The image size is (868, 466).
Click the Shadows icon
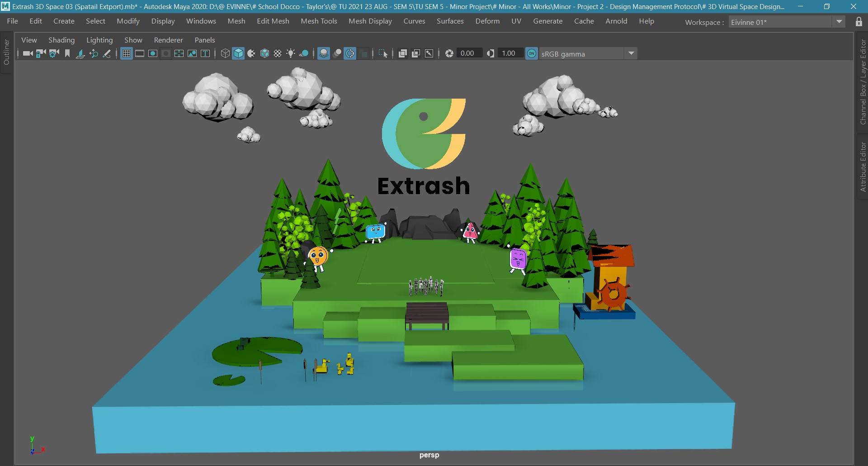tap(304, 53)
